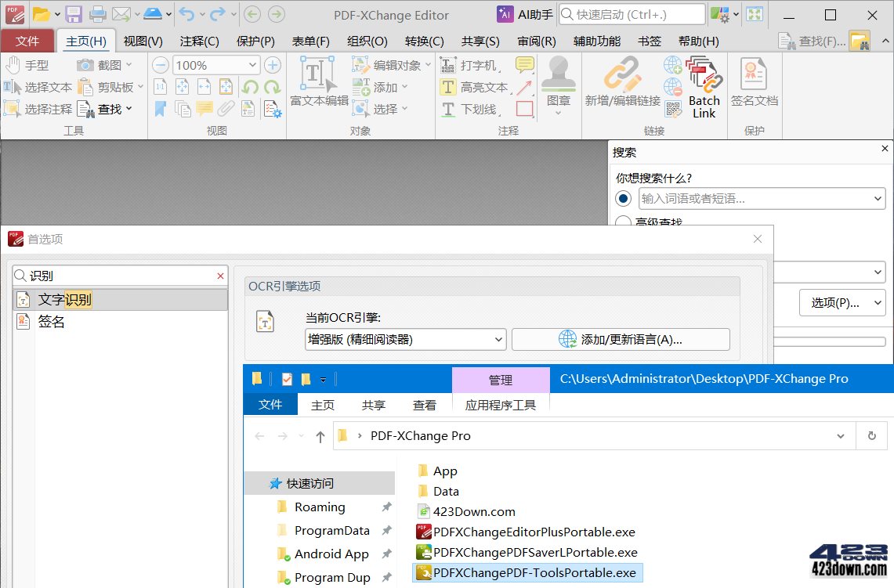Open the zoom level 100% dropdown
894x588 pixels.
(252, 66)
